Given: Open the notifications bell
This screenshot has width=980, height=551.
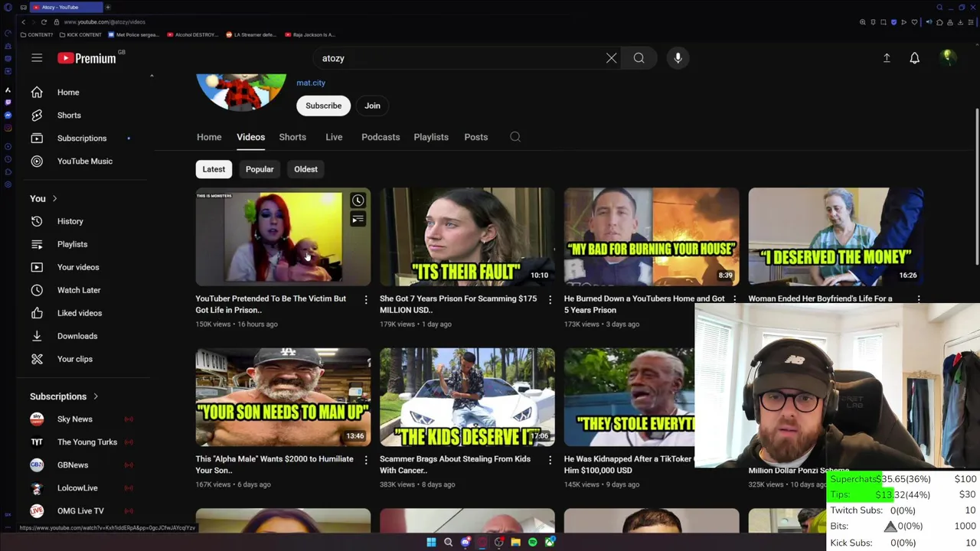Looking at the screenshot, I should point(914,58).
